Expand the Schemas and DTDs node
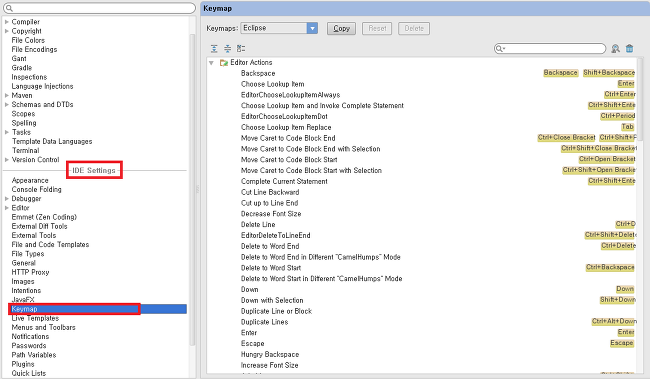Viewport: 650px width, 379px height. pyautogui.click(x=7, y=104)
